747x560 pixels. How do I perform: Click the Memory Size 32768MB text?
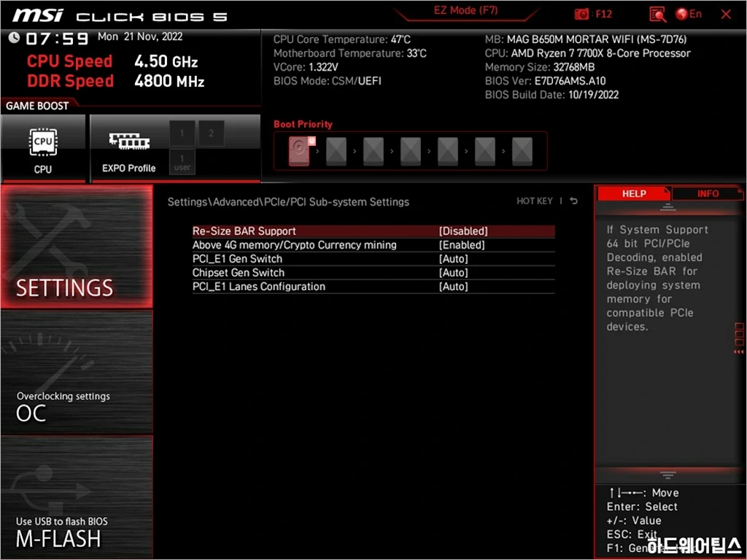pyautogui.click(x=539, y=67)
